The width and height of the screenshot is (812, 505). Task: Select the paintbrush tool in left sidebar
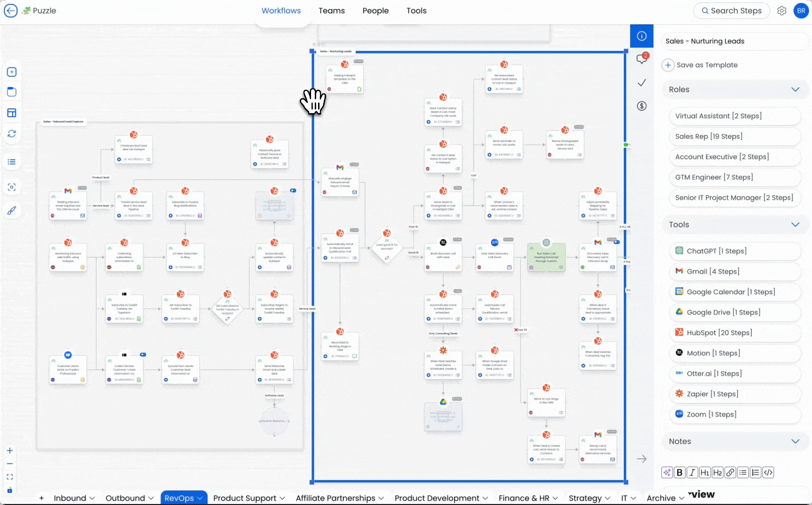[12, 210]
